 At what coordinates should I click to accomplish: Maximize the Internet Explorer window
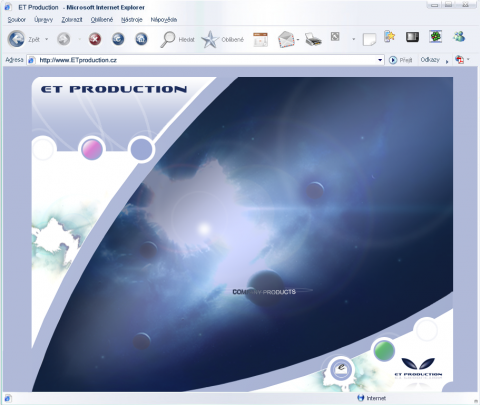point(449,5)
